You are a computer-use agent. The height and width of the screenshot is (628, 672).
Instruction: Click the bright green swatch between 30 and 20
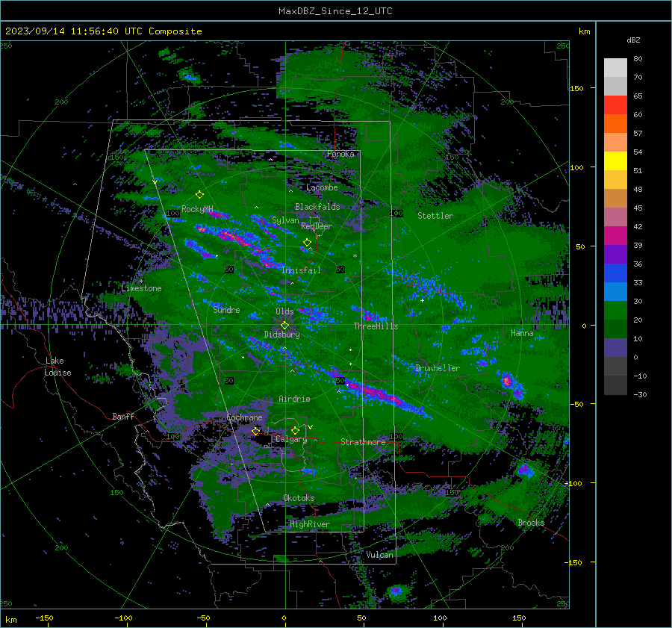tap(615, 311)
